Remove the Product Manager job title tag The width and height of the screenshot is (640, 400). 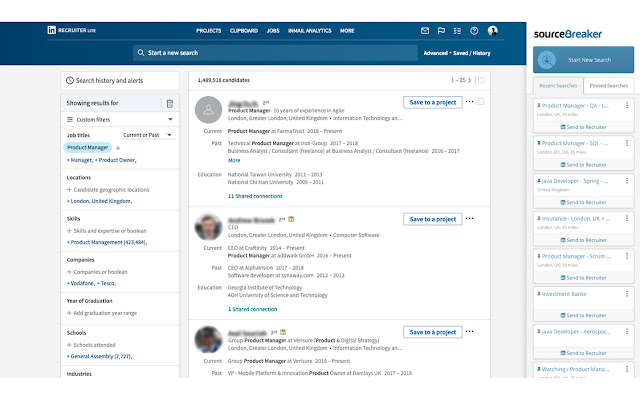(x=88, y=148)
